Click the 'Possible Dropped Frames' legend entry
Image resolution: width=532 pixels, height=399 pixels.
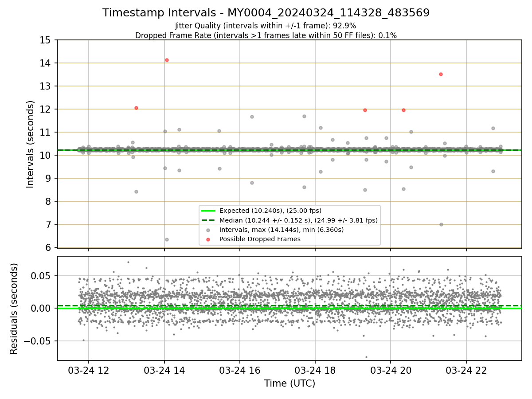(260, 239)
